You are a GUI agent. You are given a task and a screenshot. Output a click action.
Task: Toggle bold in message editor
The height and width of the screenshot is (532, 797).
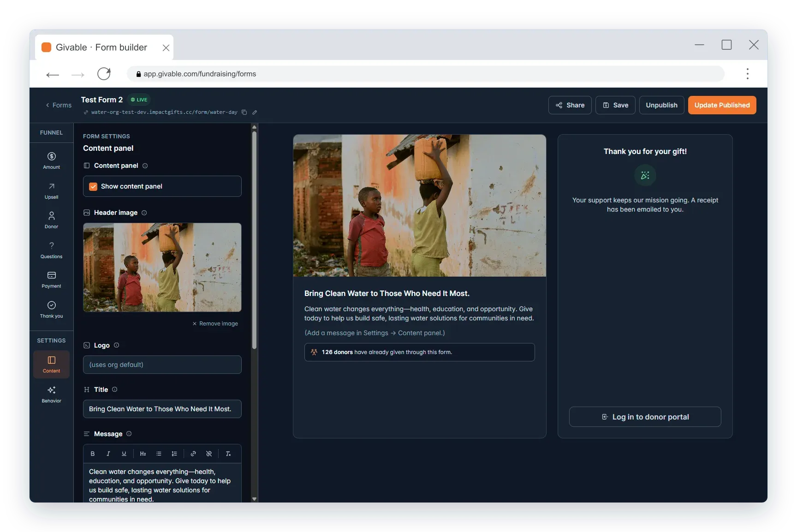(93, 454)
